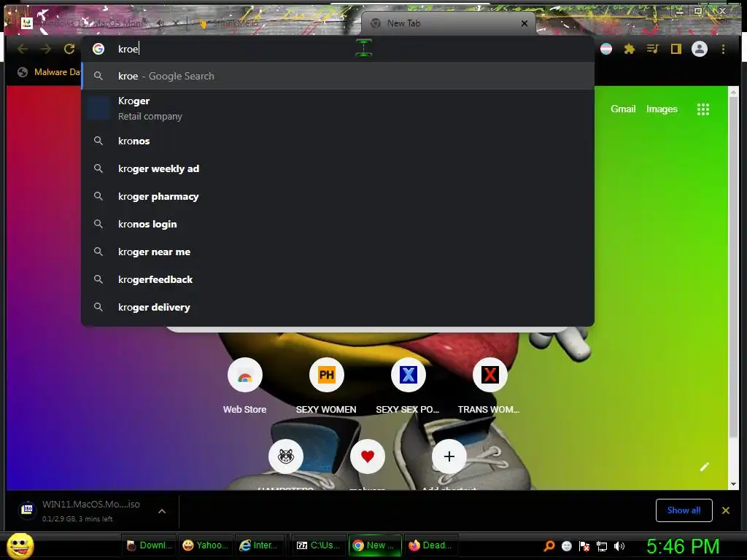This screenshot has height=560, width=747.
Task: Open the Google apps grid
Action: [x=703, y=109]
